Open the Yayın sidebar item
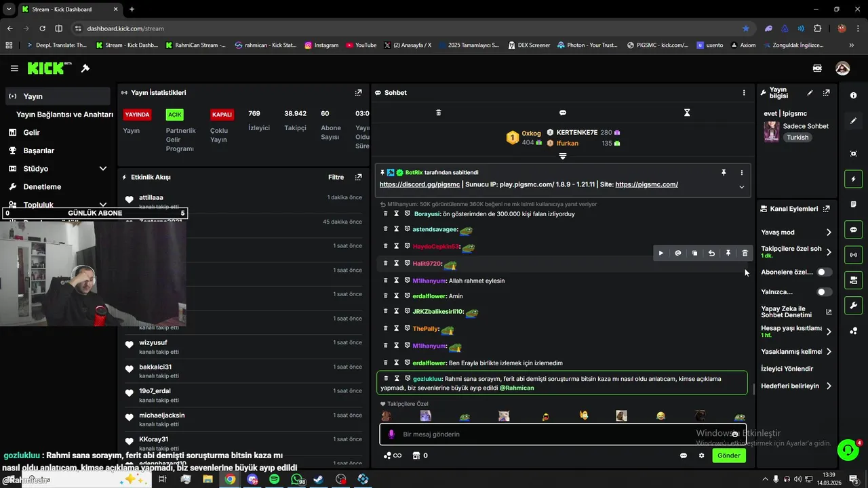This screenshot has height=488, width=868. coord(58,96)
